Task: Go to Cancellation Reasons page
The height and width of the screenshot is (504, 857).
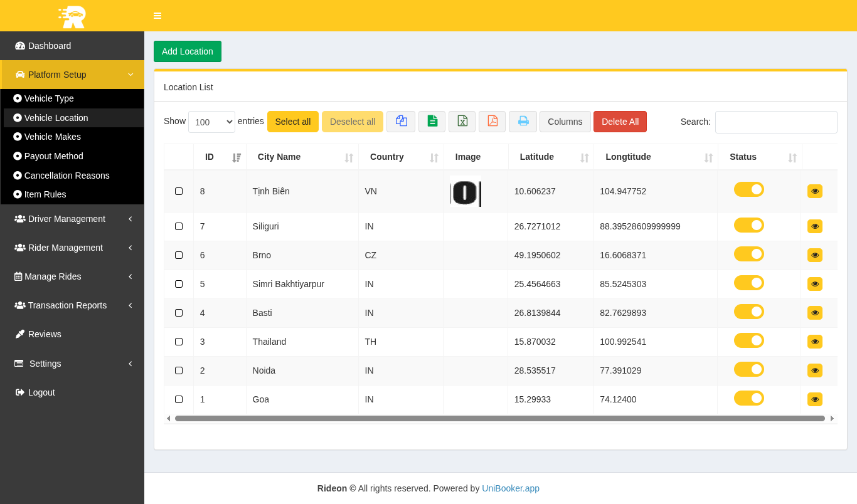Action: [x=67, y=176]
